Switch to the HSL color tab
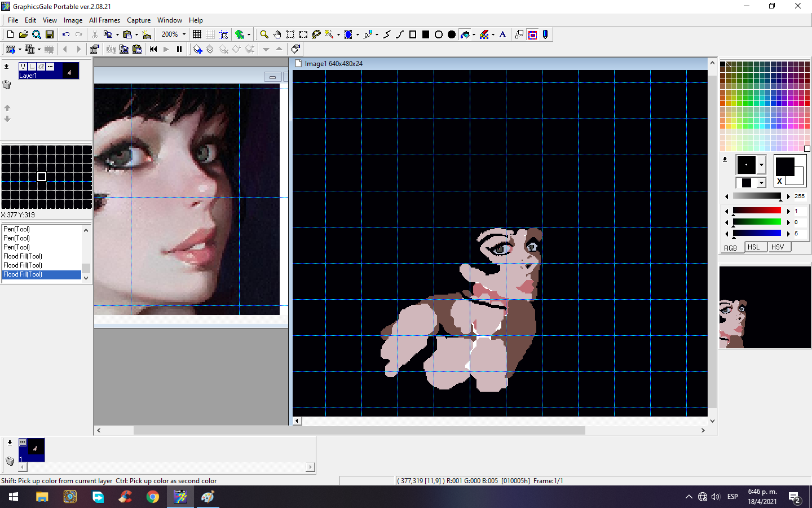812x508 pixels. [753, 247]
